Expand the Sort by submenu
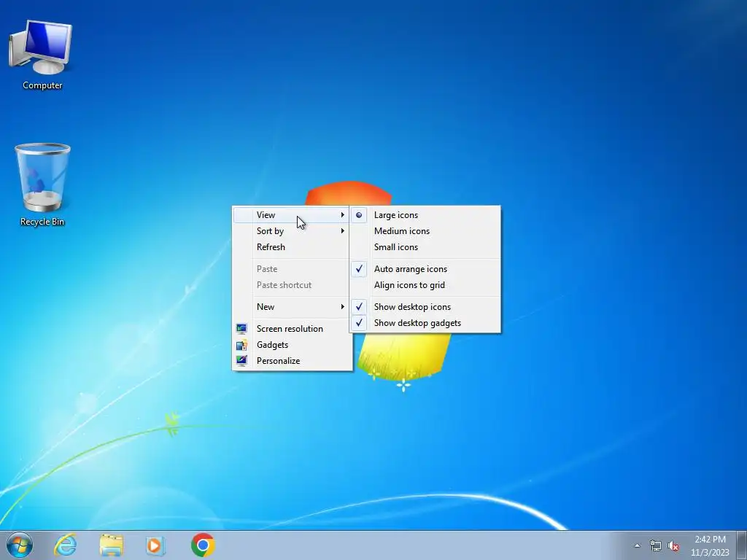This screenshot has width=747, height=560. [293, 231]
